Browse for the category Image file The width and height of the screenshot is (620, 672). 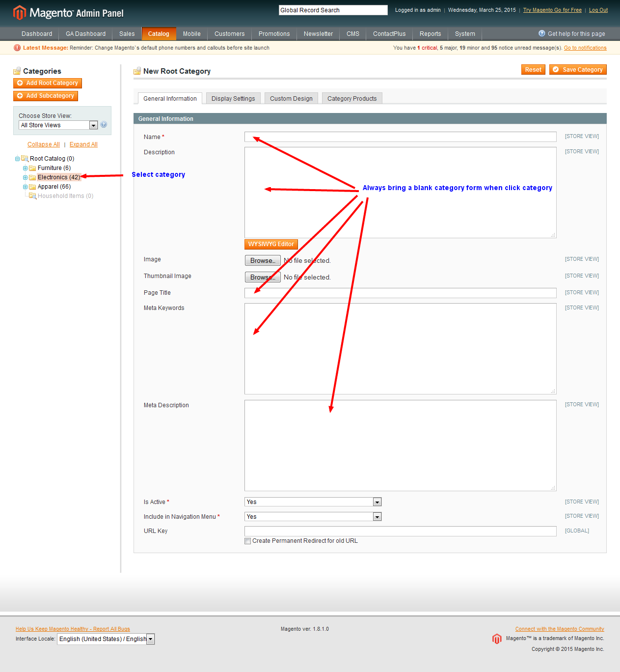click(263, 260)
